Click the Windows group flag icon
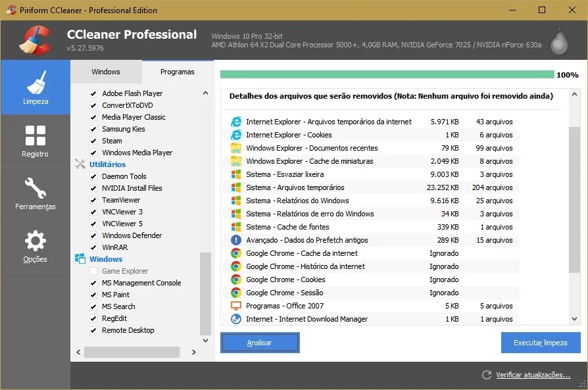Viewport: 588px width, 390px height. [x=80, y=258]
